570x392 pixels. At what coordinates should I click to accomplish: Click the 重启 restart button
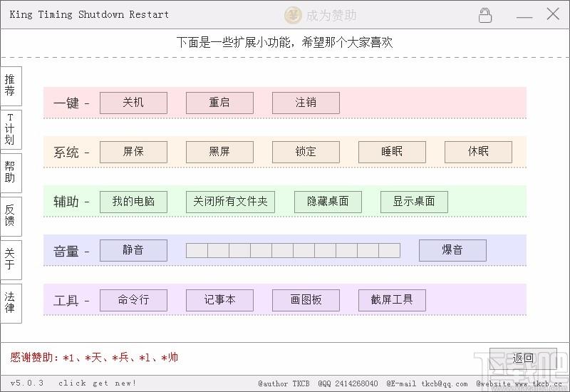(219, 103)
